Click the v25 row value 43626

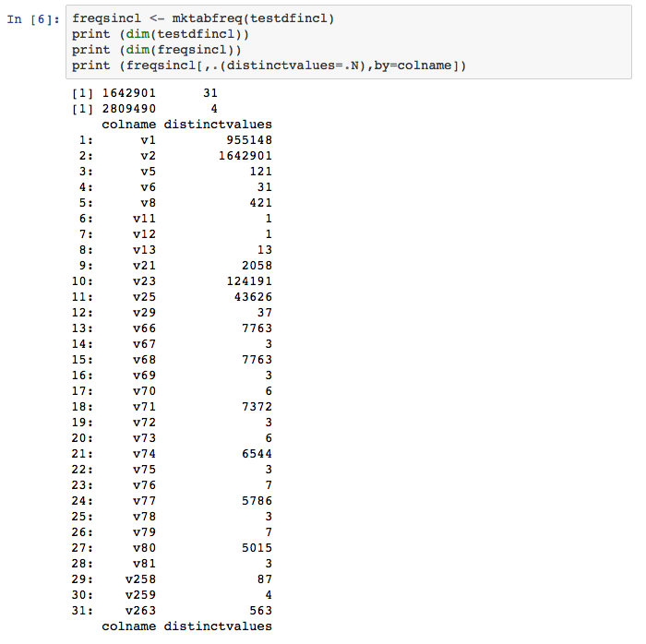(x=253, y=296)
